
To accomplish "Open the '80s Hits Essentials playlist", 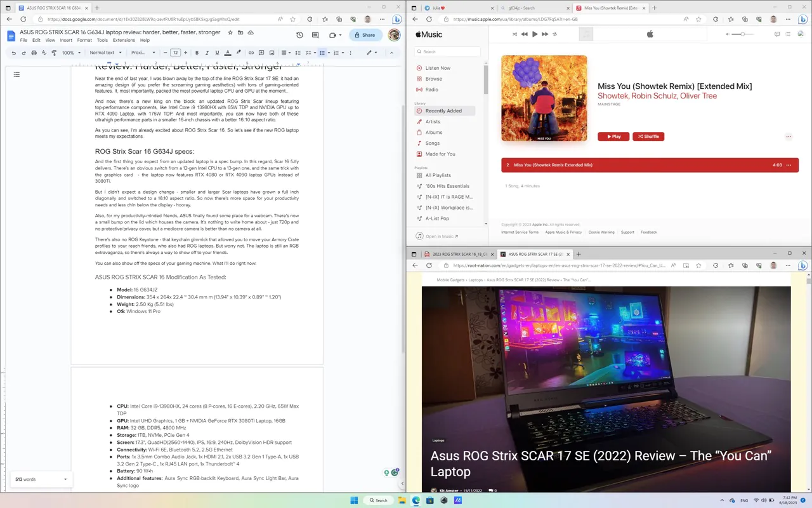I will point(448,186).
